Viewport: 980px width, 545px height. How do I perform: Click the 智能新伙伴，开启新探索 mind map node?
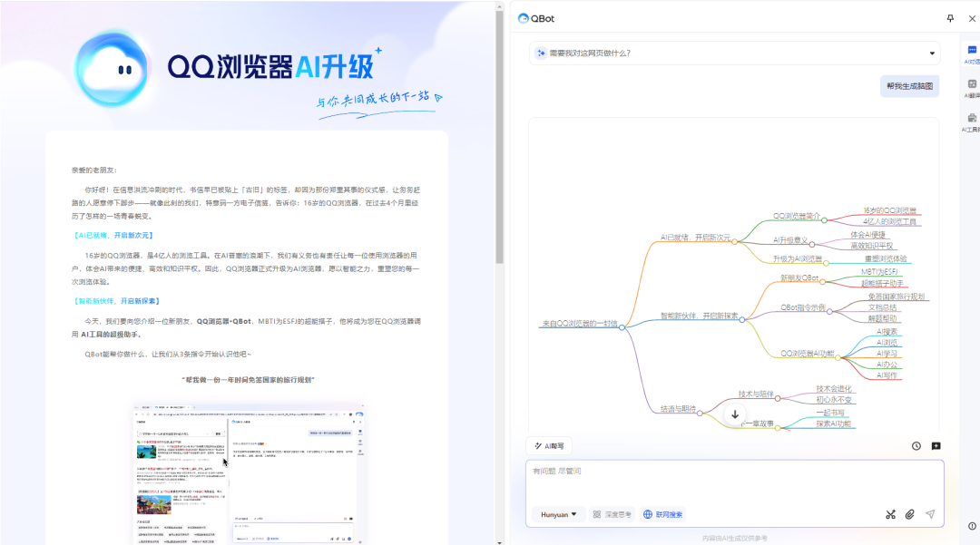pyautogui.click(x=699, y=316)
